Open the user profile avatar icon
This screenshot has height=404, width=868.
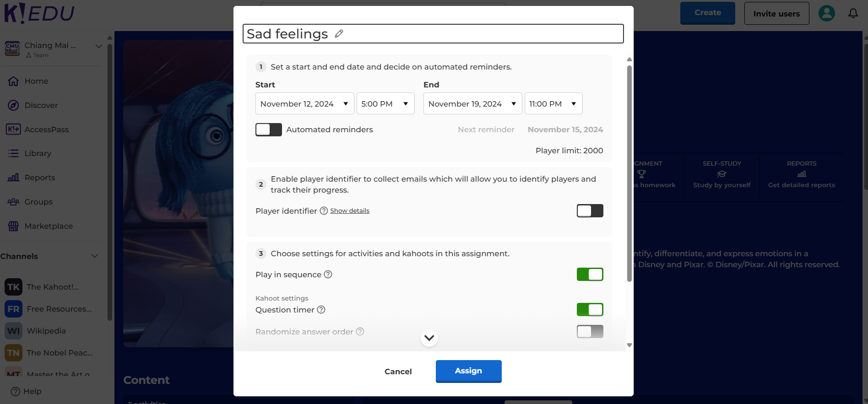826,13
